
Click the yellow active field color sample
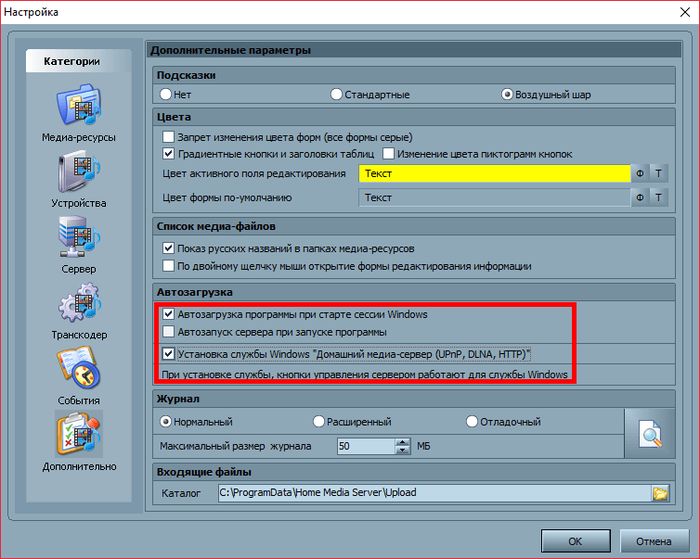point(495,173)
